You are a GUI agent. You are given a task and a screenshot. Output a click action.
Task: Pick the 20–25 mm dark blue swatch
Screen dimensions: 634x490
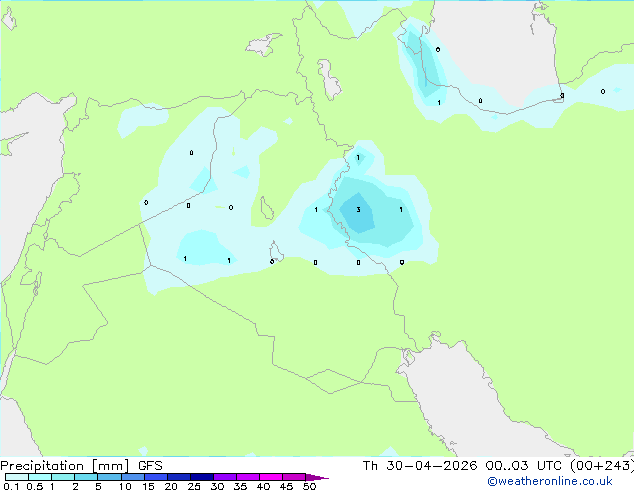coord(178,477)
